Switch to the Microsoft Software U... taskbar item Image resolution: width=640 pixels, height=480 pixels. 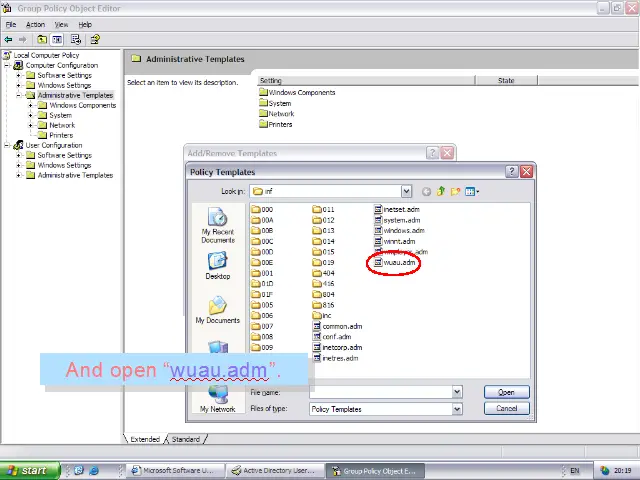tap(175, 471)
